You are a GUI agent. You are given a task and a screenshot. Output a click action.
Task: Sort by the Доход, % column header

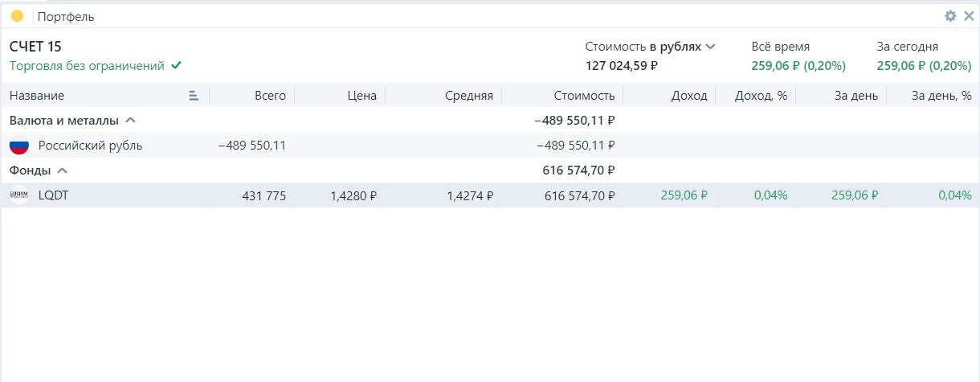tap(761, 96)
